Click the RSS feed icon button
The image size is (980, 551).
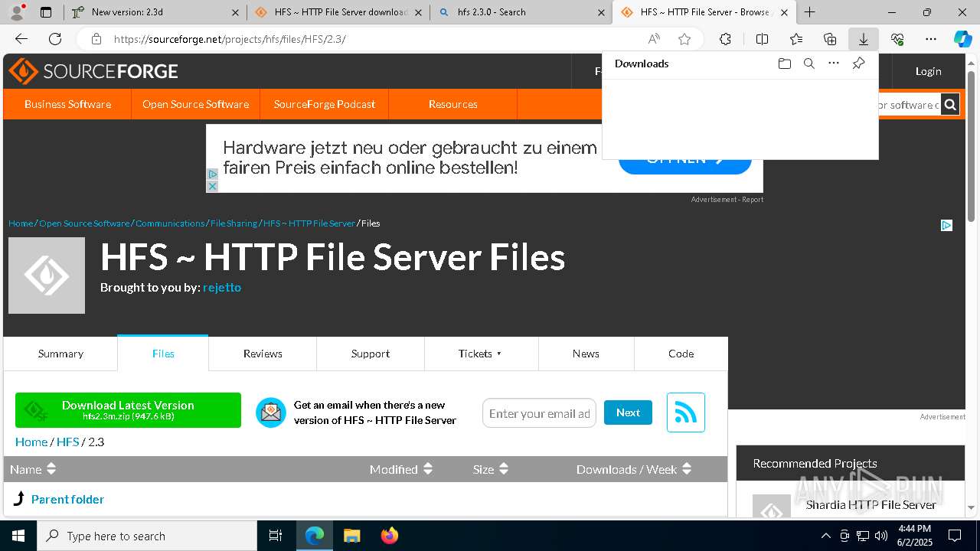coord(685,412)
